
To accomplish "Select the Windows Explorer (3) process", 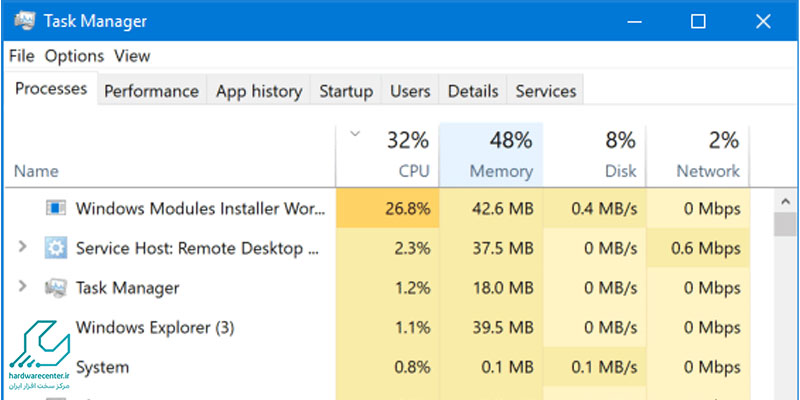I will 155,328.
